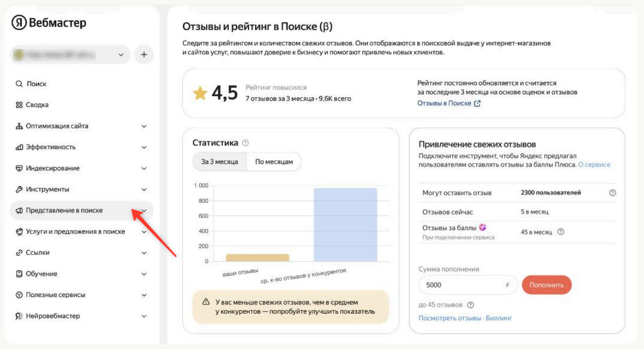Viewport: 644px width, 349px height.
Task: Expand the Оптимизация сайта section chevron
Action: pyautogui.click(x=144, y=126)
